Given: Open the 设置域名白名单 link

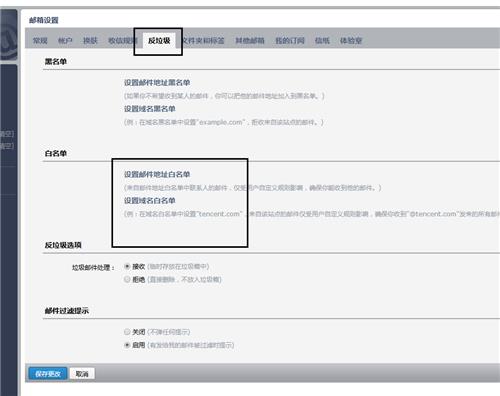Looking at the screenshot, I should point(150,200).
